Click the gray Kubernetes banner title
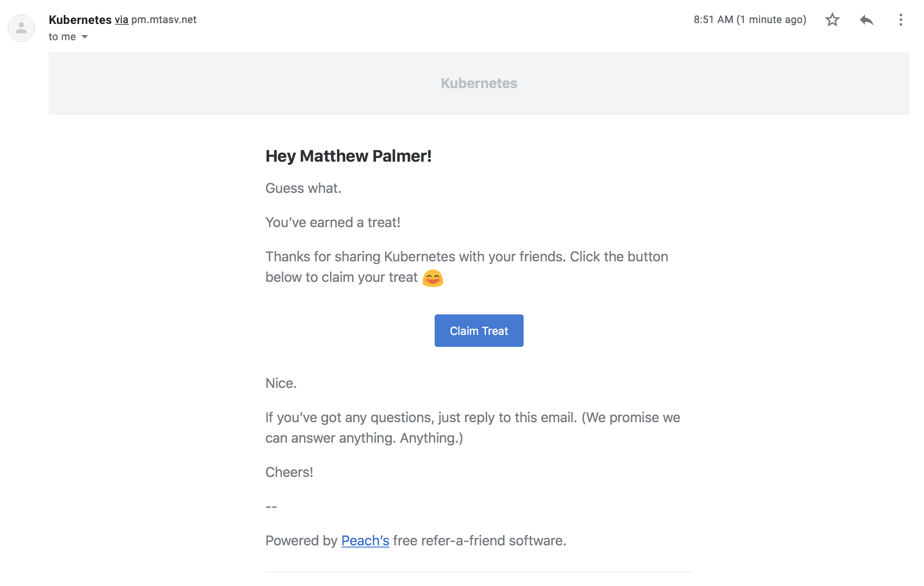924x586 pixels. 479,83
